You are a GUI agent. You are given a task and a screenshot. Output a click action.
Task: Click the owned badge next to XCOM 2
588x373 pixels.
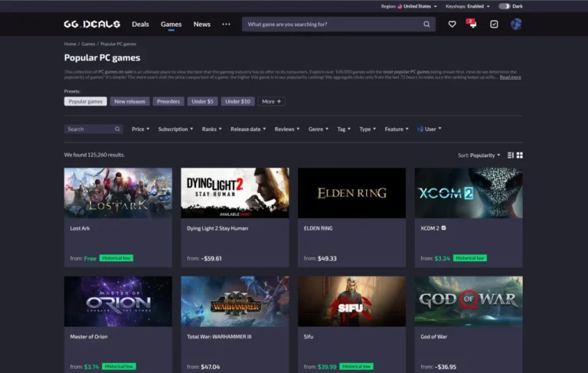click(x=443, y=227)
